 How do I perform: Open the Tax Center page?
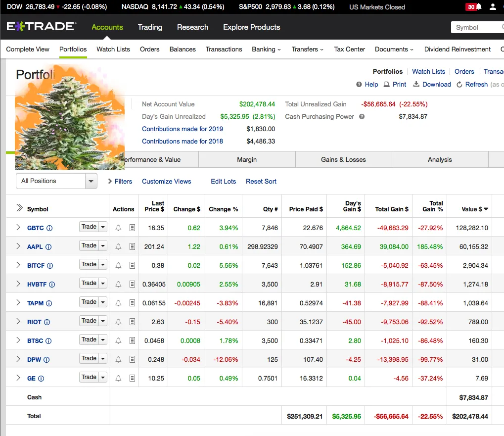point(349,49)
